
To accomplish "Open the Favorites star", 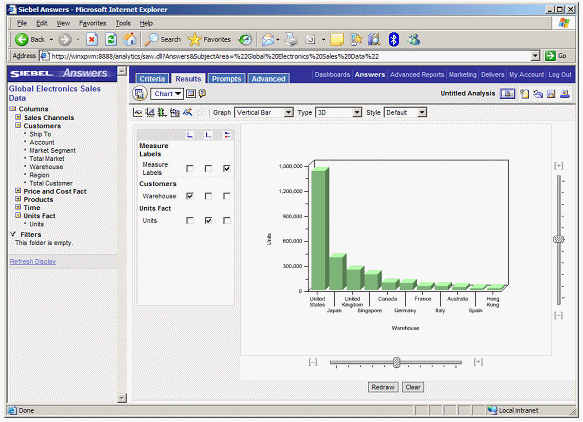I will coord(194,39).
